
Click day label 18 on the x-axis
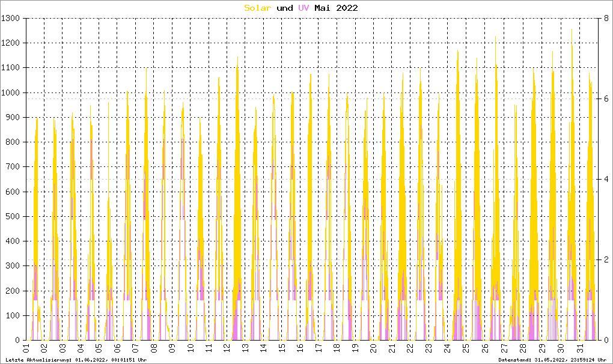[337, 348]
